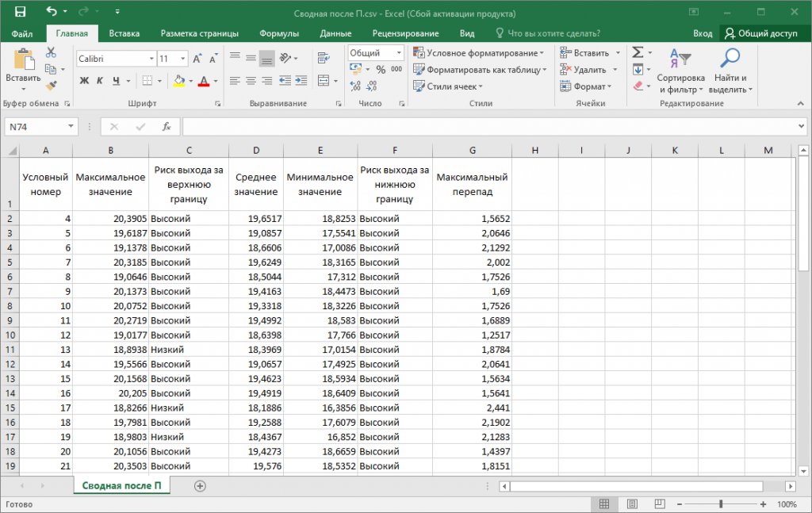Image resolution: width=812 pixels, height=513 pixels.
Task: Switch to the Формулы ribbon tab
Action: click(279, 33)
